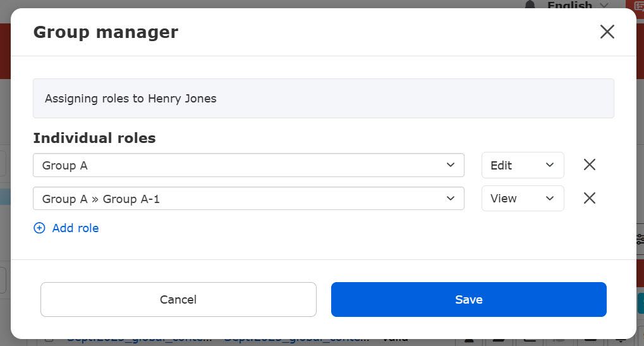The width and height of the screenshot is (644, 346).
Task: Click the plus icon beside Add role
Action: click(39, 228)
